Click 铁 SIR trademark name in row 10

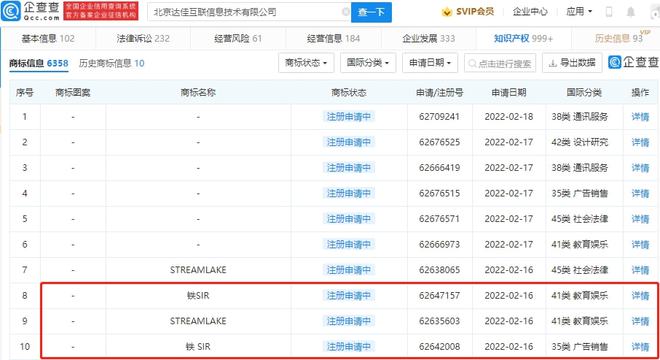click(198, 347)
